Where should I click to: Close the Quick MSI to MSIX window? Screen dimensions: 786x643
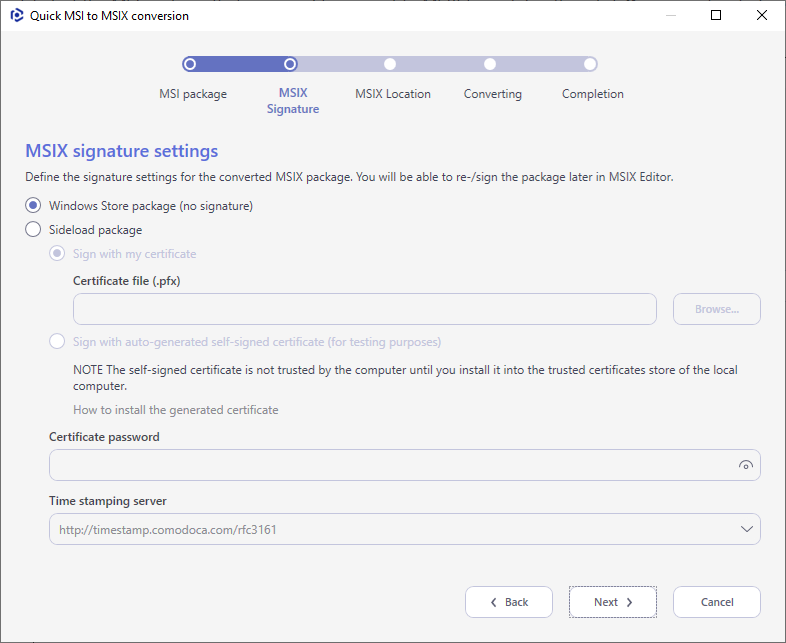click(x=762, y=16)
